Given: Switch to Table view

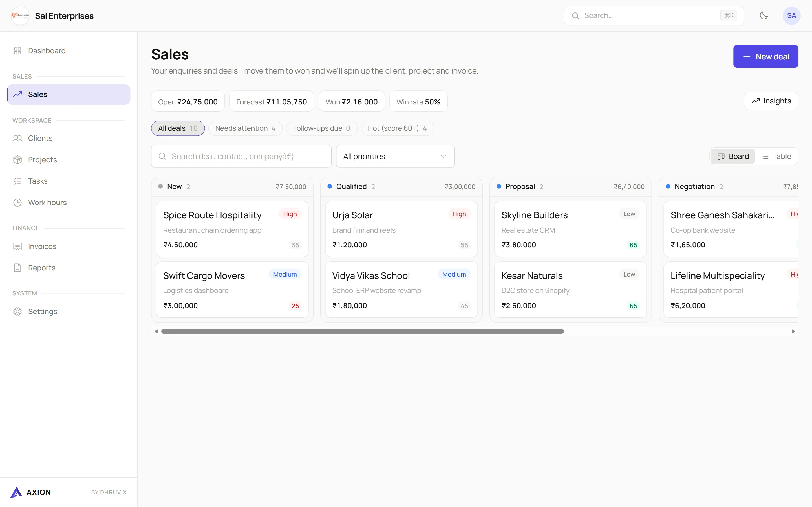Looking at the screenshot, I should pyautogui.click(x=776, y=156).
